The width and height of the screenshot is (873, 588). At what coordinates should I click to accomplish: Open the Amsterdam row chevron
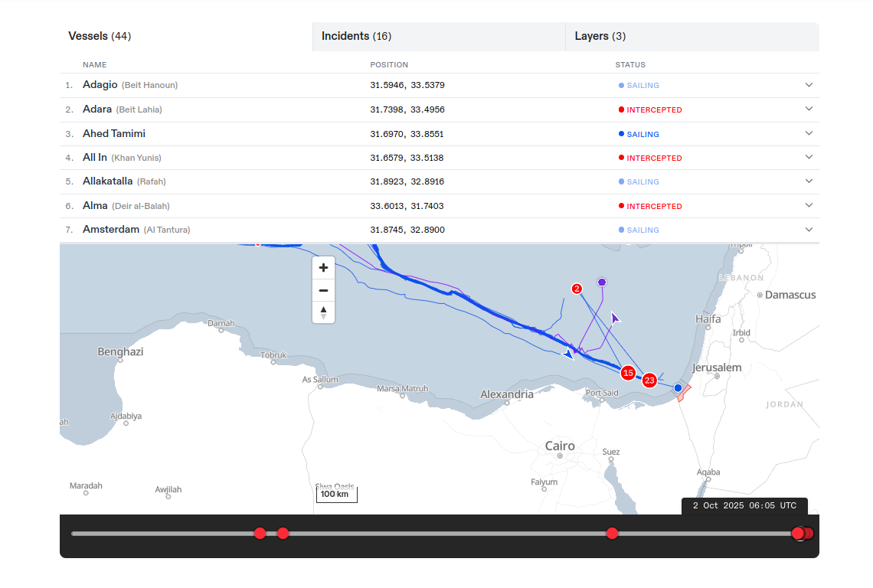[809, 230]
